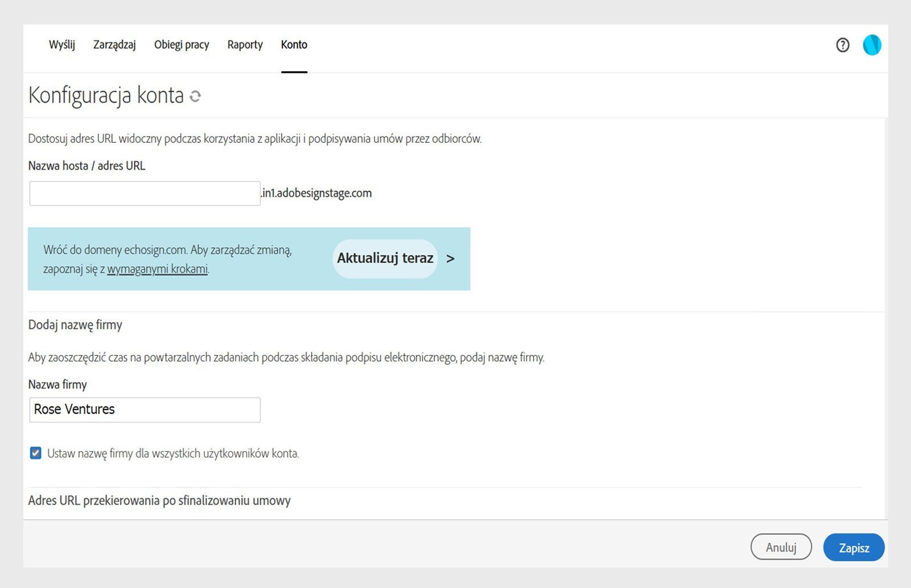
Task: Click the Dodaj nazwę firmy section heading
Action: point(75,324)
